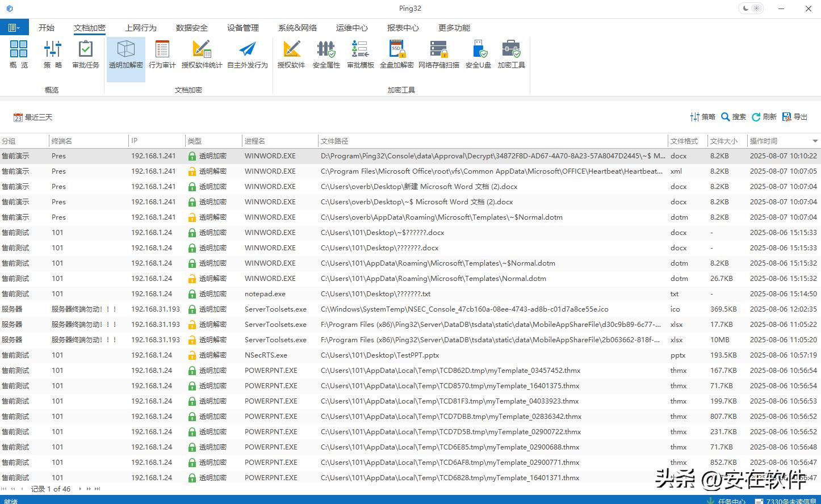This screenshot has width=821, height=504.
Task: Click the 刷新 refresh button
Action: (764, 117)
